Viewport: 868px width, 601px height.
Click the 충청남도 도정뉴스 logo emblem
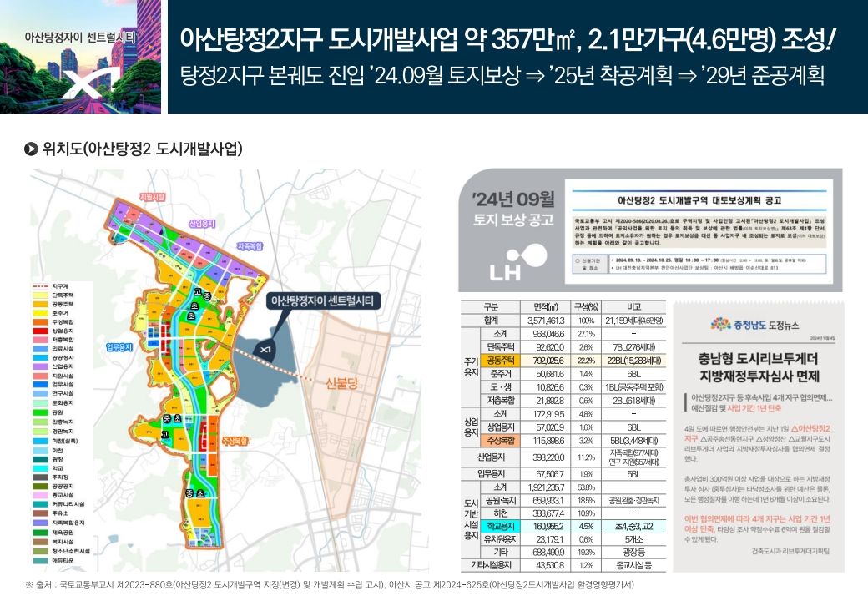(719, 324)
